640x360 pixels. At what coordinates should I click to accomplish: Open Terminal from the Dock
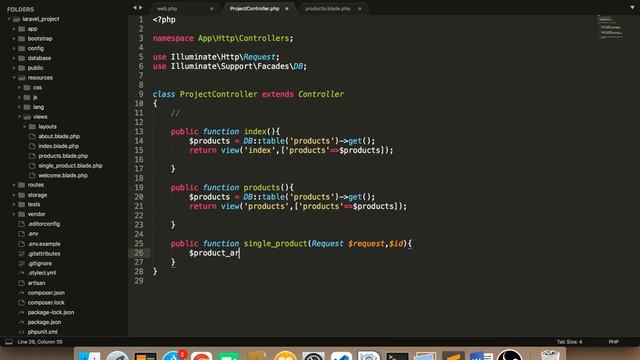[x=397, y=356]
